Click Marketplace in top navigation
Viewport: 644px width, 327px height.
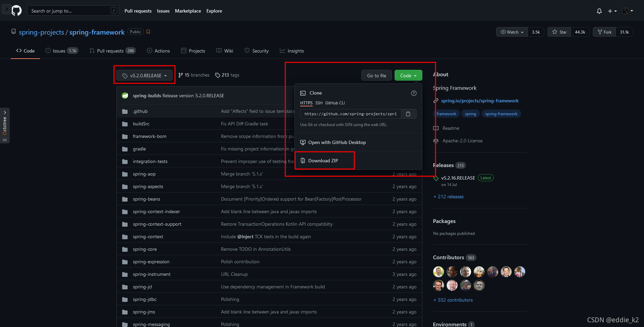point(188,11)
